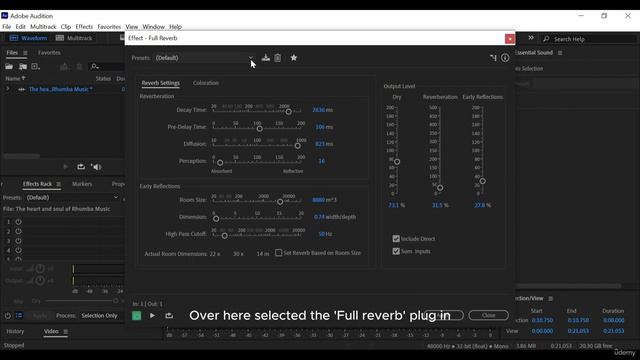
Task: Loop playback icon in Files panel preview
Action: (x=81, y=167)
